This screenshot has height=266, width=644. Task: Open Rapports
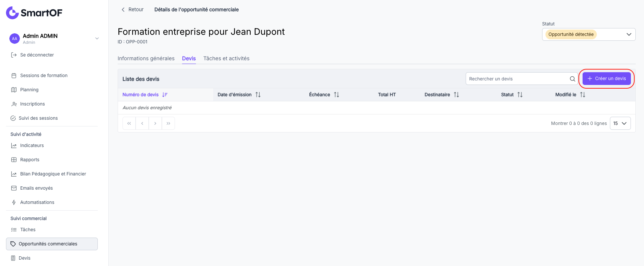coord(30,160)
